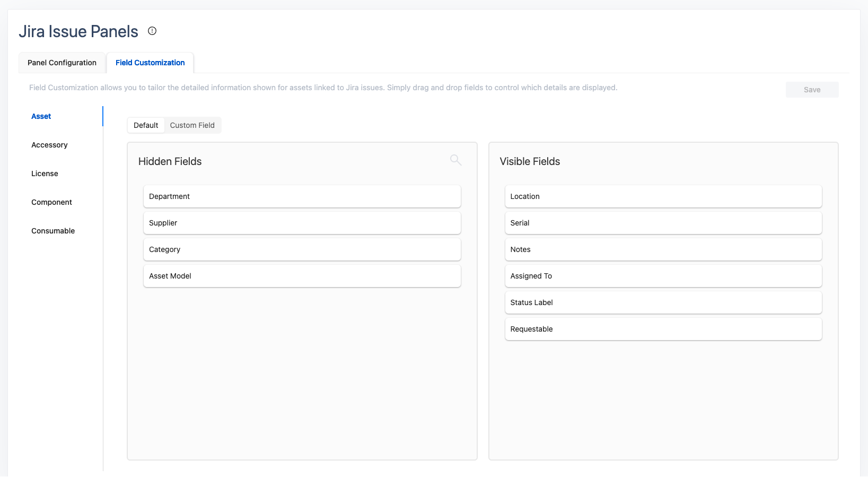Screen dimensions: 868x477
Task: Switch to the Panel Configuration tab
Action: tap(62, 63)
